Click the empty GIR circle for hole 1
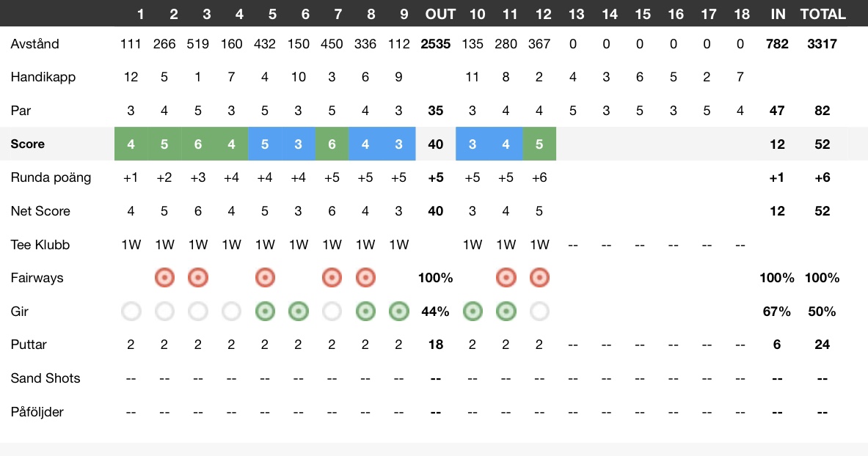Viewport: 868px width, 456px height. pyautogui.click(x=131, y=312)
